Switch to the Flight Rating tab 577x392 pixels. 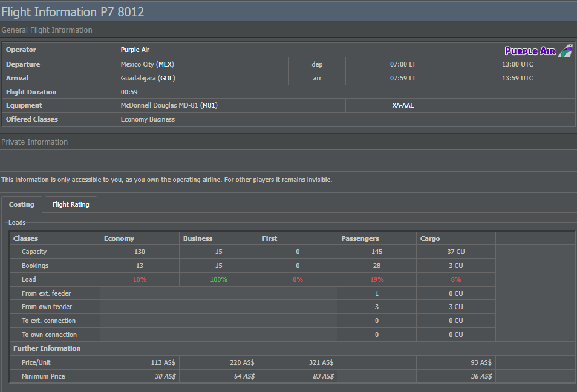click(x=71, y=204)
